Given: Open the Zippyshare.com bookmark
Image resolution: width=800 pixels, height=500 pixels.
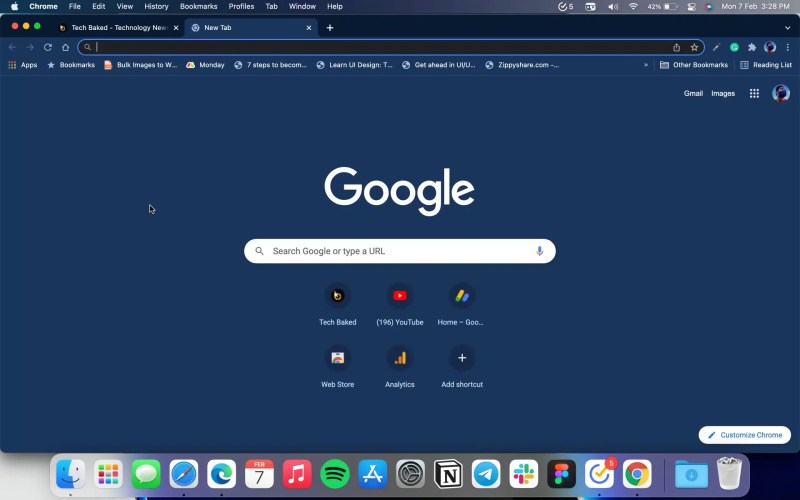Looking at the screenshot, I should pyautogui.click(x=522, y=65).
